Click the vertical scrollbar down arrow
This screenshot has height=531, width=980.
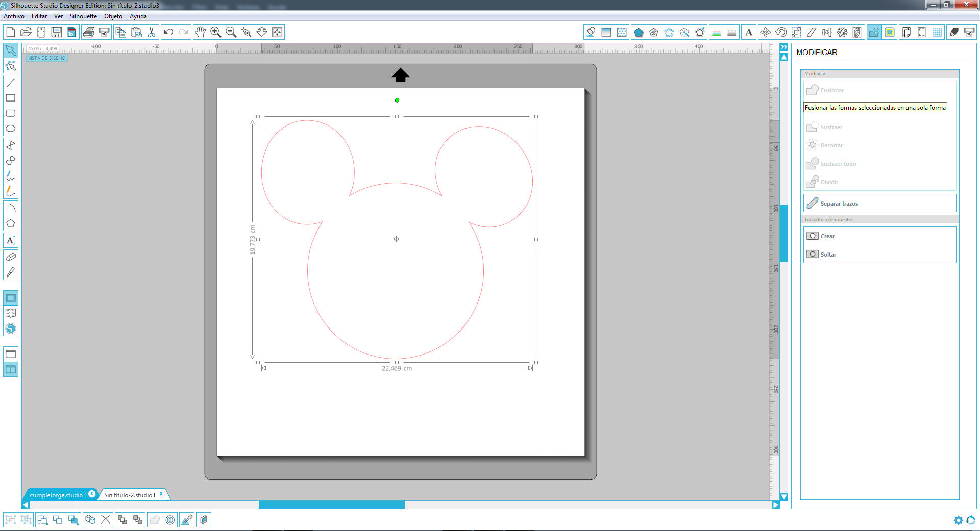pos(784,496)
